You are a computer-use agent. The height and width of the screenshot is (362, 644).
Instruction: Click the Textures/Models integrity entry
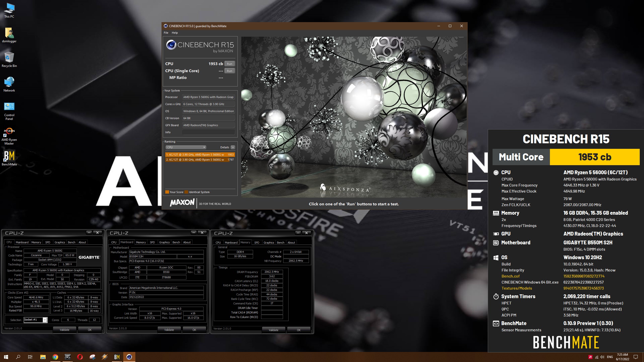coord(517,288)
